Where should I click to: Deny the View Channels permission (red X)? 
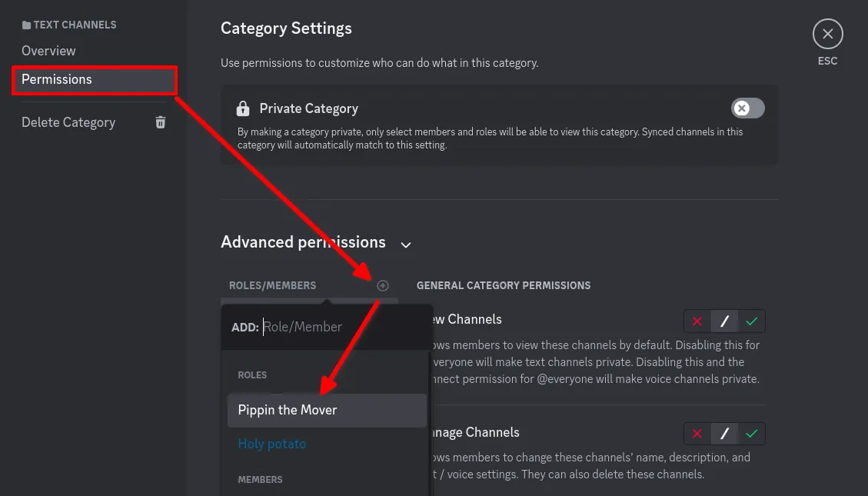click(697, 321)
